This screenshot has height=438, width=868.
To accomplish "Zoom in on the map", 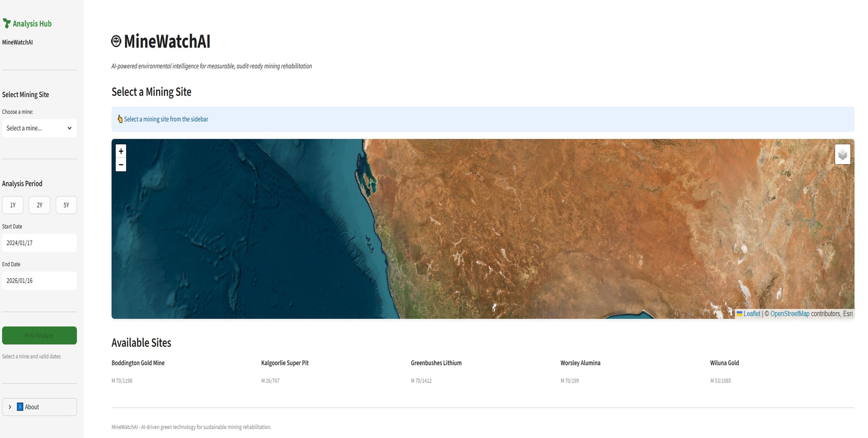I will point(121,151).
